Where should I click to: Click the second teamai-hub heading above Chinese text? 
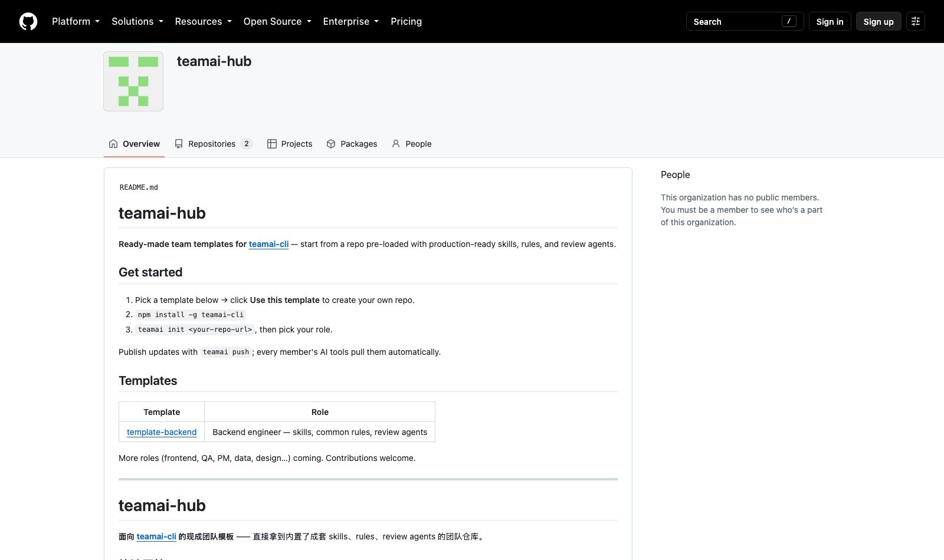pyautogui.click(x=162, y=505)
